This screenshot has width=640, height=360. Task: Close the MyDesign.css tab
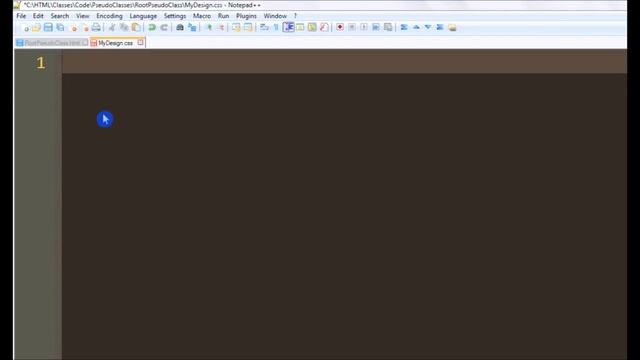[140, 42]
